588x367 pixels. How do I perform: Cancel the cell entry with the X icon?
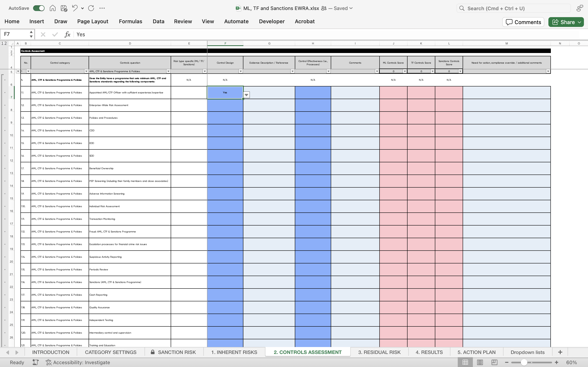point(43,34)
